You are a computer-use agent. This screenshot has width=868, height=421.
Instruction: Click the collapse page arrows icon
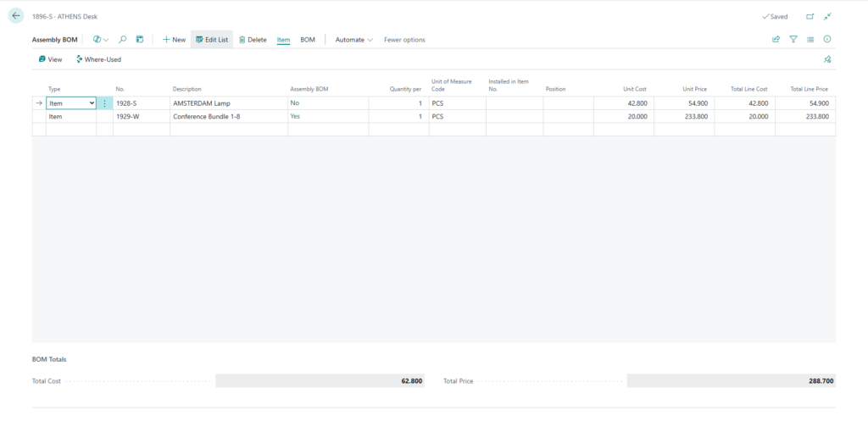click(x=827, y=16)
